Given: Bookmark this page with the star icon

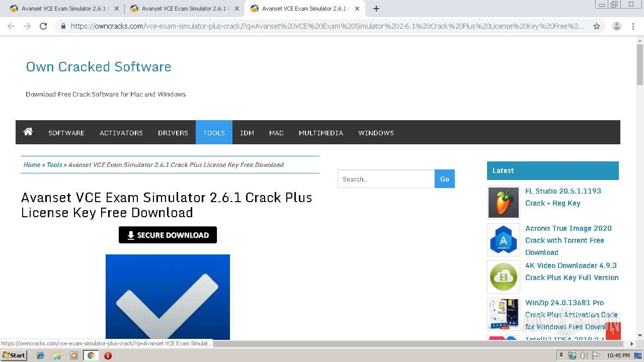Looking at the screenshot, I should pyautogui.click(x=597, y=26).
